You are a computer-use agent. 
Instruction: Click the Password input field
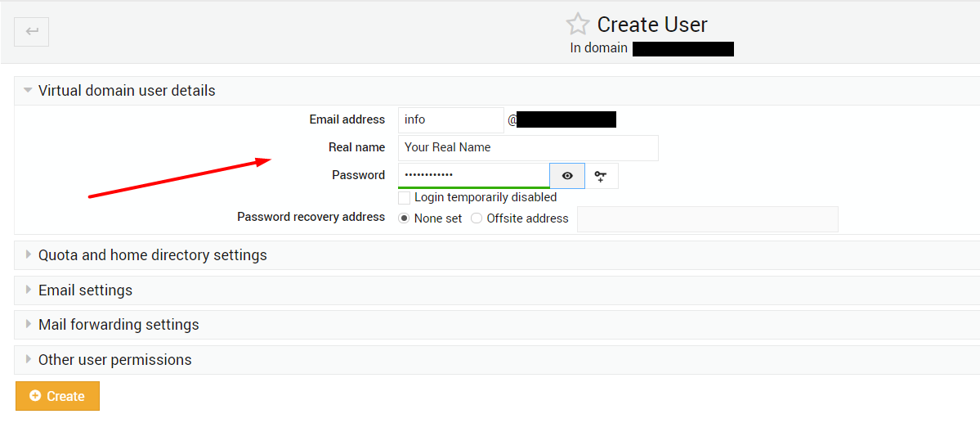pyautogui.click(x=474, y=175)
